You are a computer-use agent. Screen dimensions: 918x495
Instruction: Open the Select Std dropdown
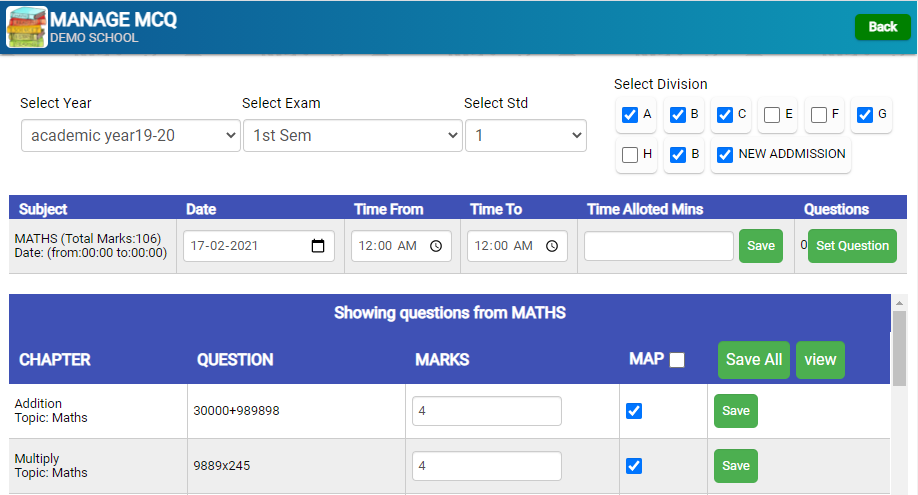point(526,135)
